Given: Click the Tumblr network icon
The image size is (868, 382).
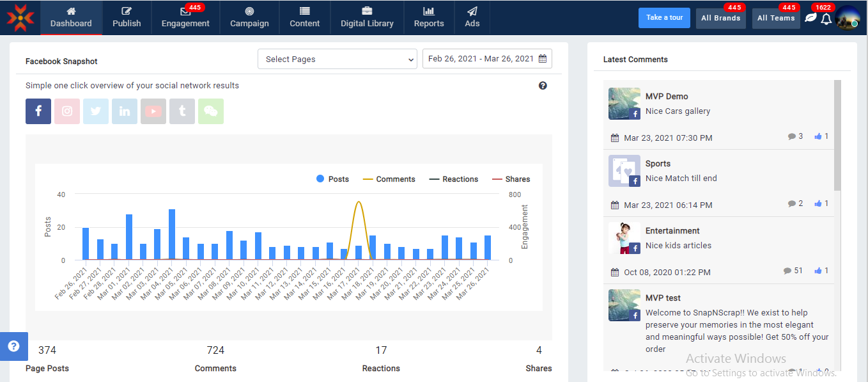Looking at the screenshot, I should coord(182,111).
